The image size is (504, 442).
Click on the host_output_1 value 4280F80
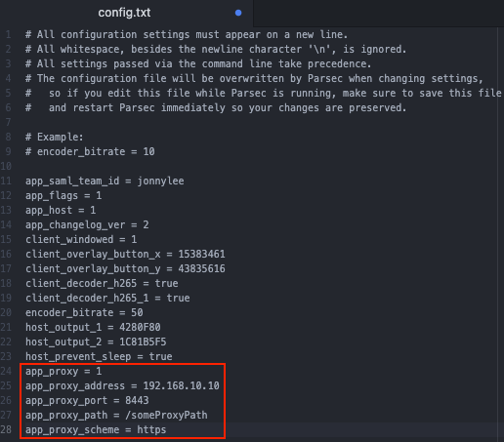click(x=140, y=327)
